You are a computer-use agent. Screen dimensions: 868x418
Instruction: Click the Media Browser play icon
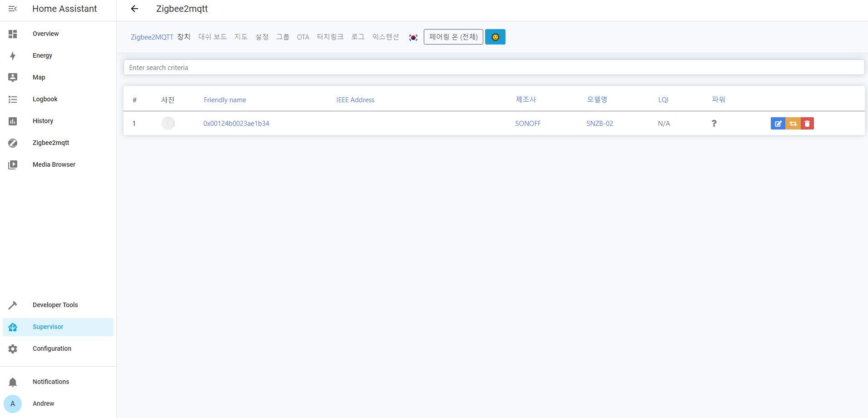[x=13, y=164]
